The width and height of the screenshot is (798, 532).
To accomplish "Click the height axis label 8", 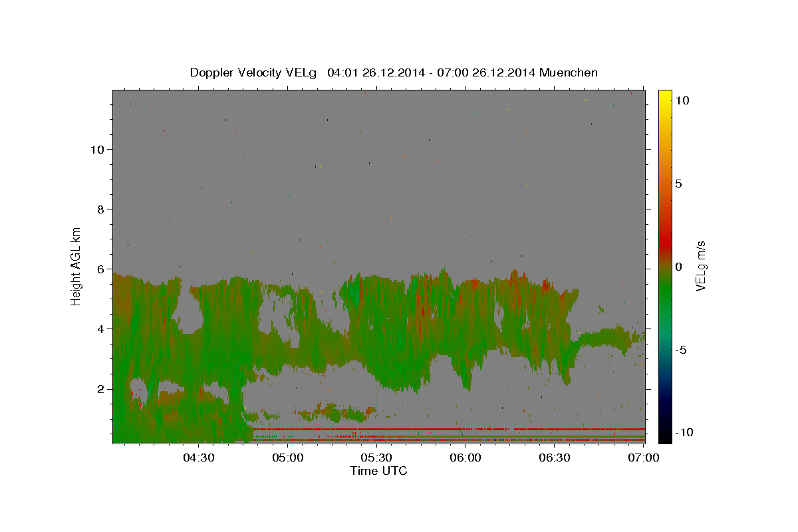I will pos(99,209).
